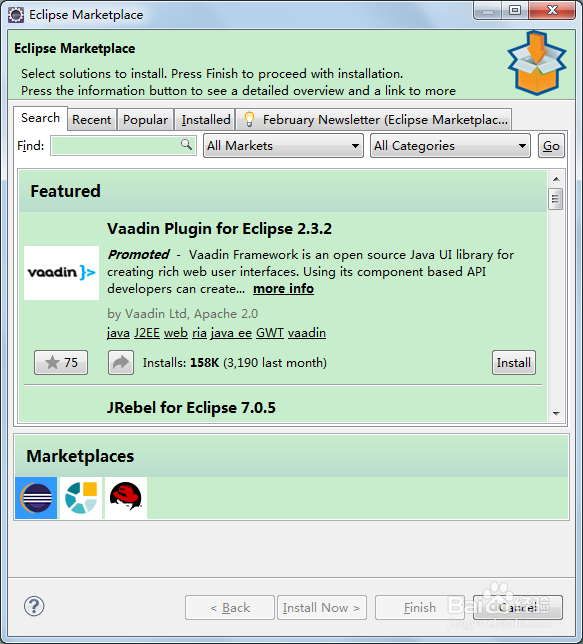The image size is (583, 644).
Task: Click the JRebel for Eclipse 7.0.5 title
Action: pos(191,408)
